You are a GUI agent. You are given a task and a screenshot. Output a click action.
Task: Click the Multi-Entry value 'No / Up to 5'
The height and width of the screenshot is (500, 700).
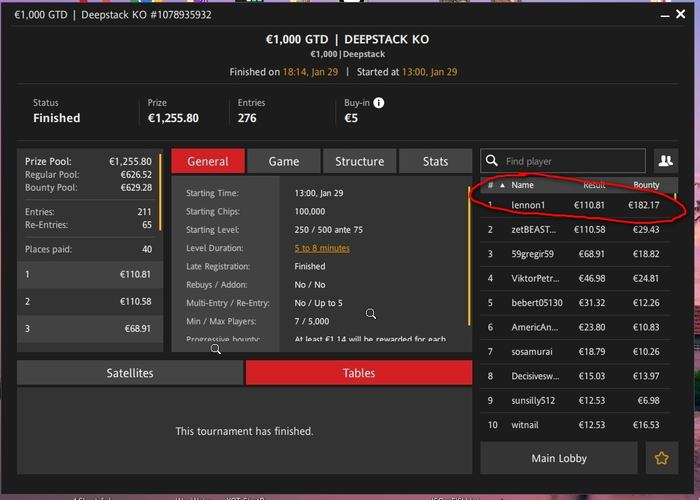pyautogui.click(x=318, y=303)
